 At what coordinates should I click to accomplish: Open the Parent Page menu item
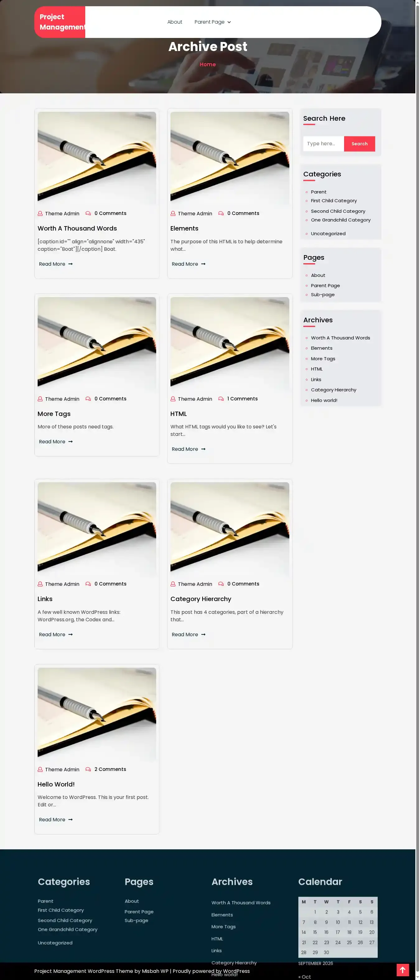[x=209, y=22]
